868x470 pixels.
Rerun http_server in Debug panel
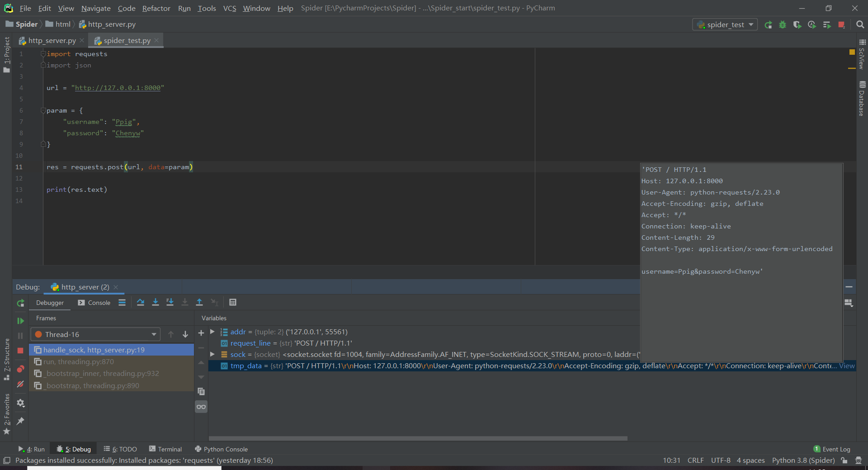tap(20, 303)
